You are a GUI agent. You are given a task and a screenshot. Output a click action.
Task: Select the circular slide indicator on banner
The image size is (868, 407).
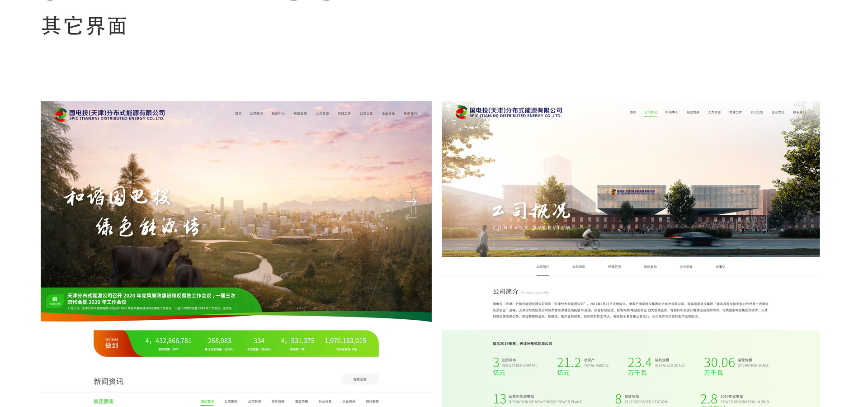pyautogui.click(x=387, y=209)
